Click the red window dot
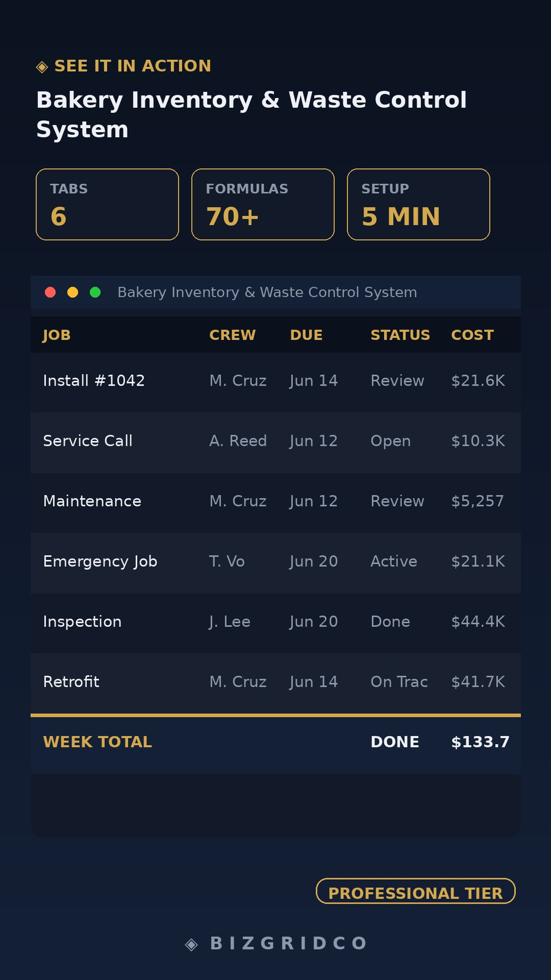551x980 pixels. [x=50, y=292]
